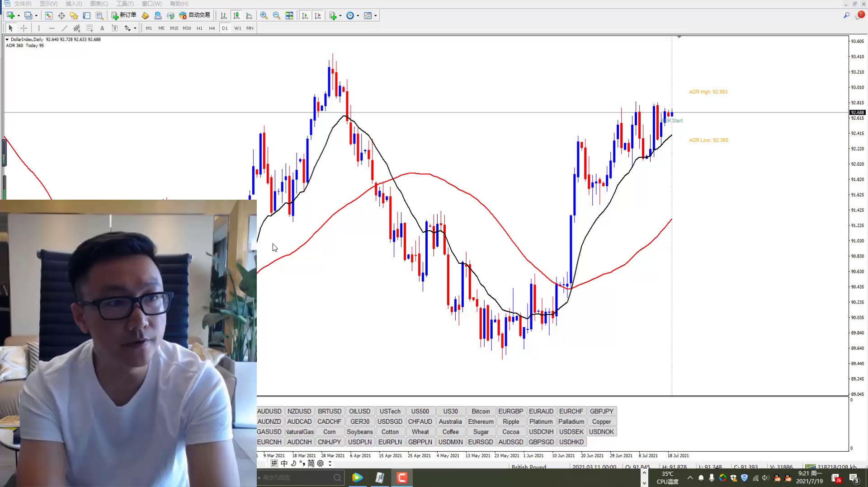Viewport: 868px width, 487px height.
Task: Switch to W1 timeframe
Action: 238,28
